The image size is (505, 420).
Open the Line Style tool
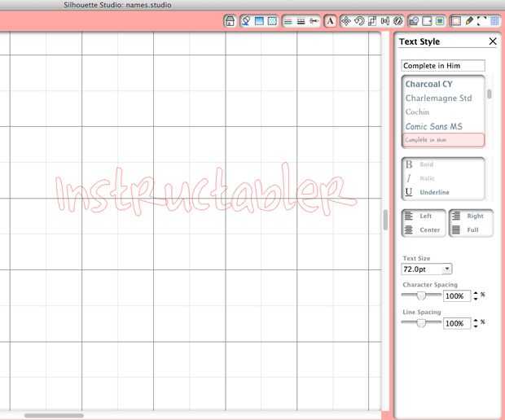pyautogui.click(x=301, y=21)
